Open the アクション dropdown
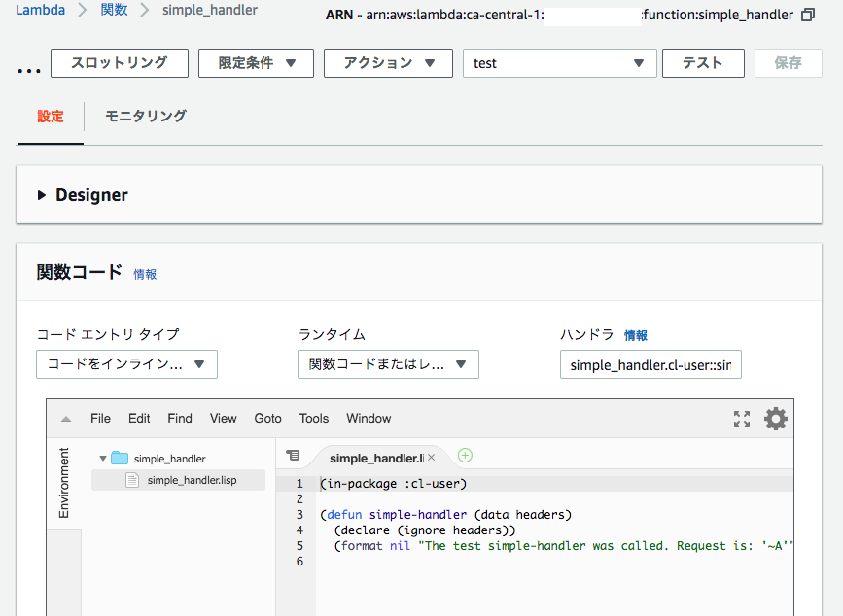843x616 pixels. click(x=388, y=63)
